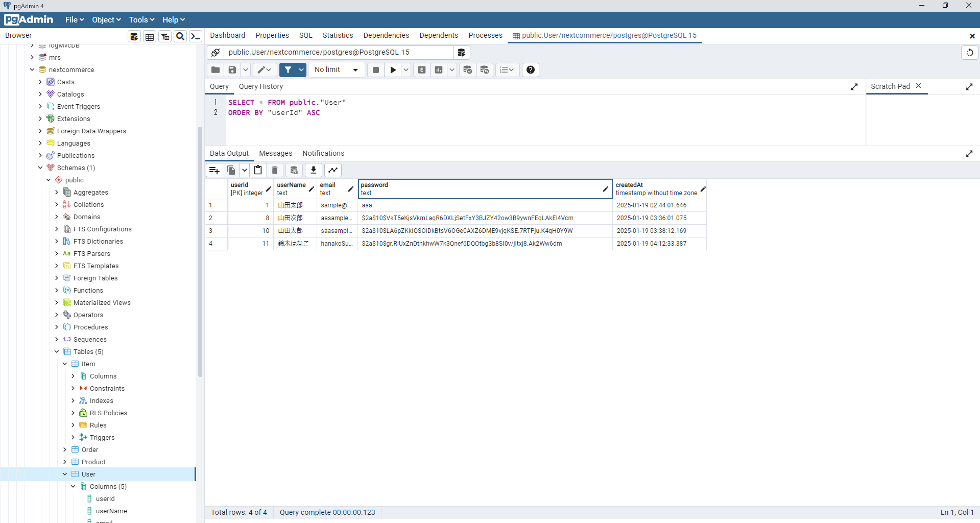The width and height of the screenshot is (980, 523).
Task: Open the No limit rows dropdown
Action: [x=336, y=70]
